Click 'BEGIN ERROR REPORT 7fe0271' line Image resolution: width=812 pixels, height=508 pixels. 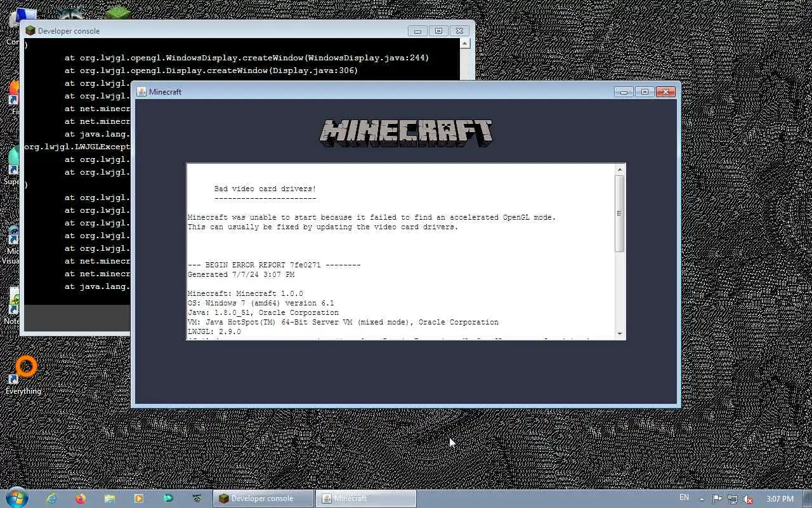coord(274,265)
